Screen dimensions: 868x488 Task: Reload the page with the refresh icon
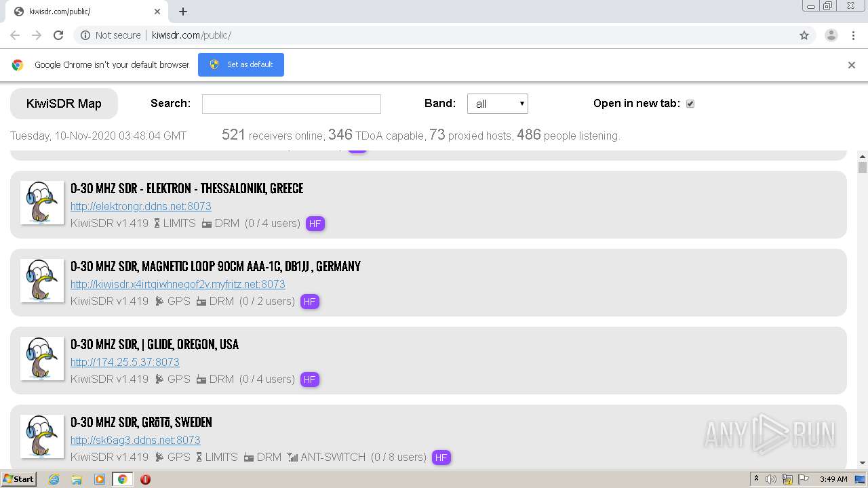[58, 35]
